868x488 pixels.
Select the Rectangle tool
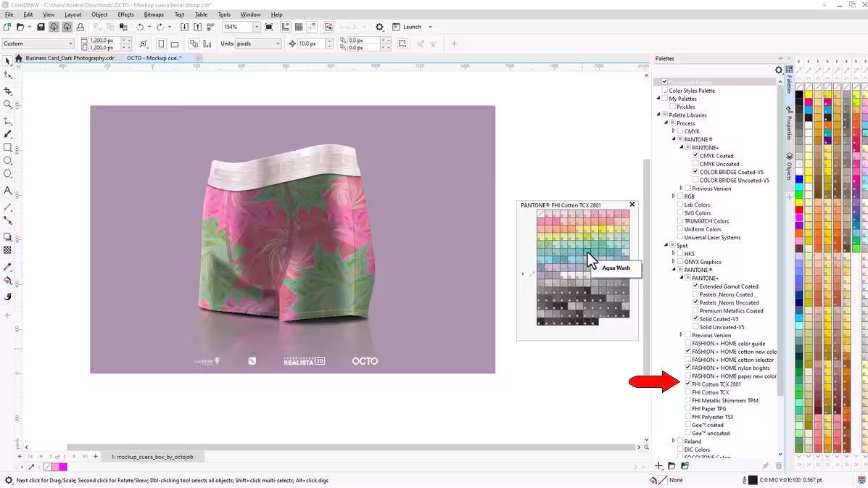coord(8,147)
